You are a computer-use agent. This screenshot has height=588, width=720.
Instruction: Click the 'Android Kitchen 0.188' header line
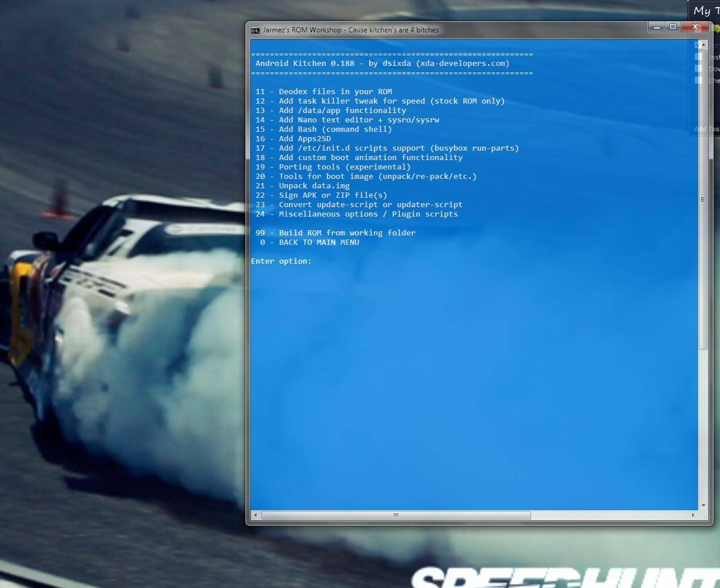click(383, 63)
